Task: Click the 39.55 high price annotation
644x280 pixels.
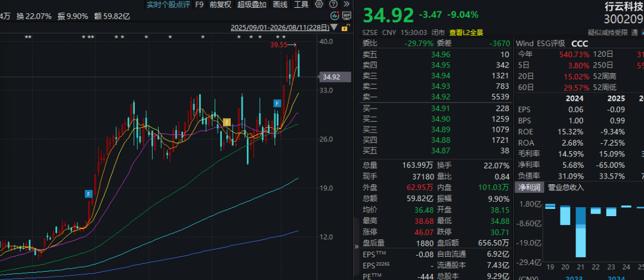Action: [x=278, y=45]
